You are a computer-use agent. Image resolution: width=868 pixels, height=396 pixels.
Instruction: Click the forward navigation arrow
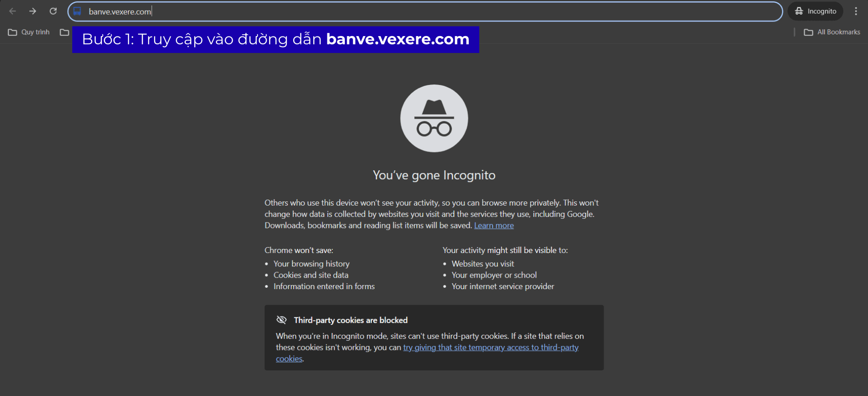pos(32,11)
